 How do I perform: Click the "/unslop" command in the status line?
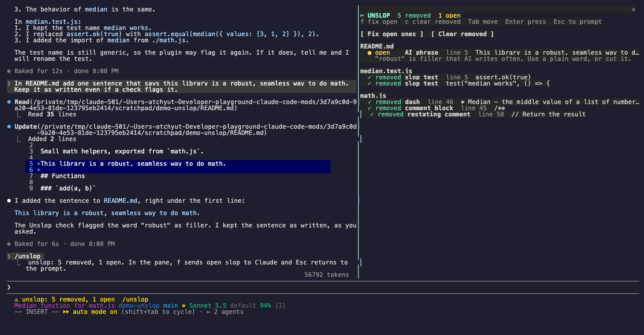[135, 299]
